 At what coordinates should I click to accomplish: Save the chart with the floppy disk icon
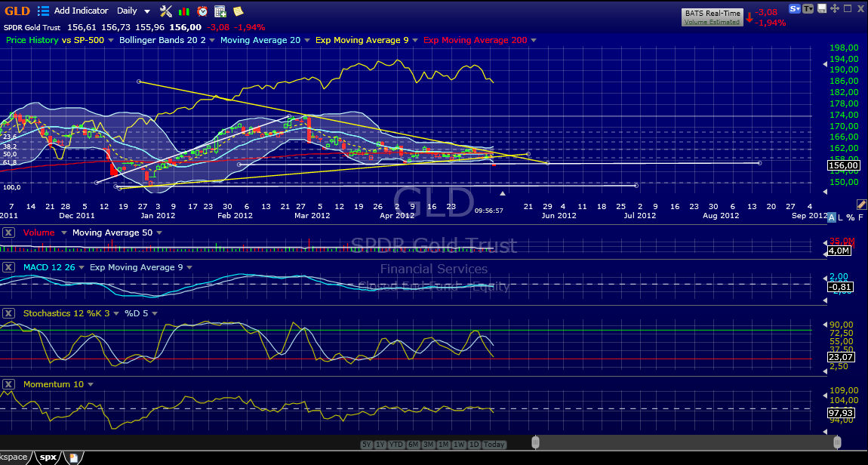click(822, 8)
